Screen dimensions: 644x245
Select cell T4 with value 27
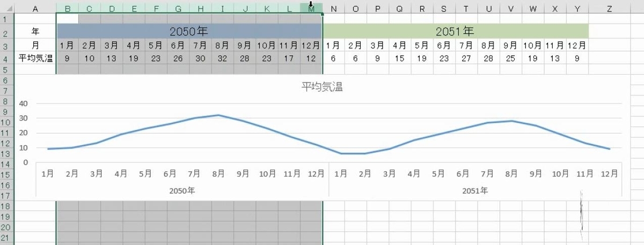tap(466, 57)
